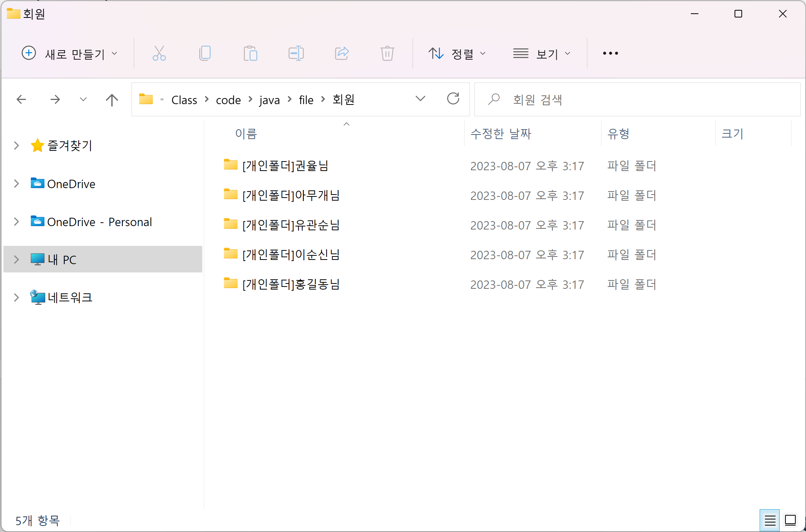The image size is (806, 532).
Task: Switch to details list view toggle
Action: 770,520
